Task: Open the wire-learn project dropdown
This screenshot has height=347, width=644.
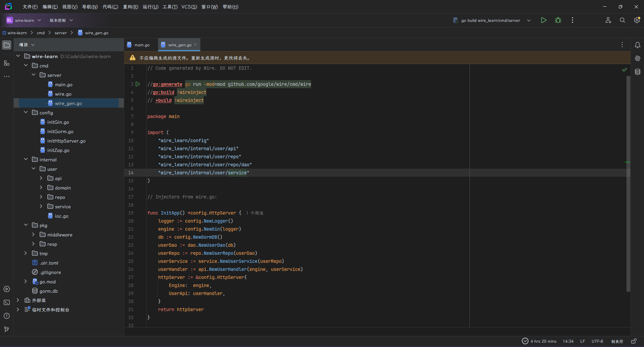Action: pyautogui.click(x=24, y=20)
